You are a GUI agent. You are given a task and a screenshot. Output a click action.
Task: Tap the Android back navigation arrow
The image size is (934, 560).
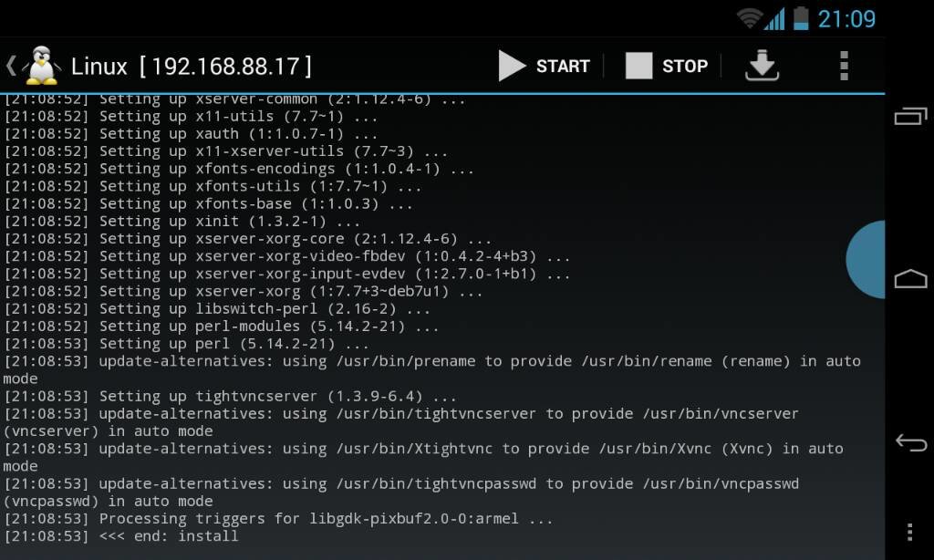(911, 442)
